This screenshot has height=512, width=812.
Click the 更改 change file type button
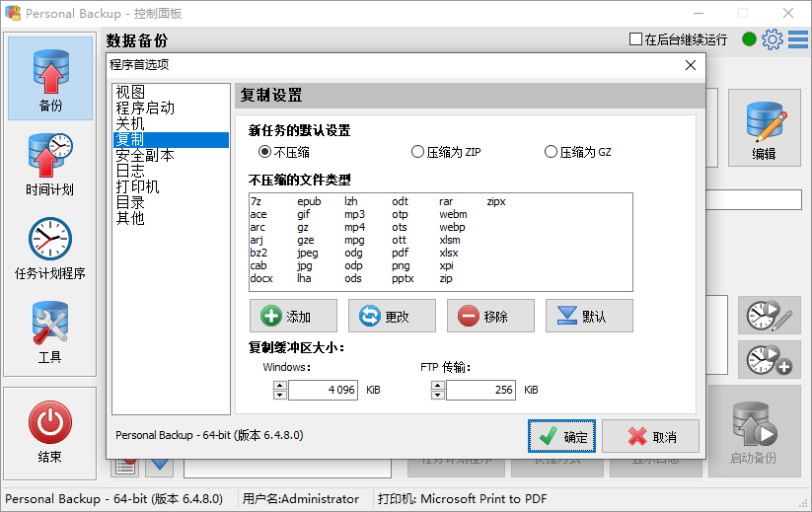[392, 316]
